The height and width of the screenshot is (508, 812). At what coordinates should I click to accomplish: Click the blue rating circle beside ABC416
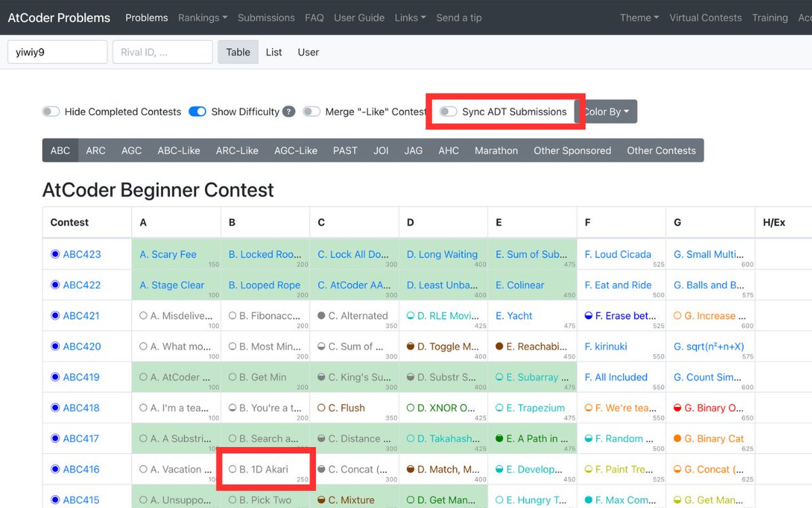55,469
